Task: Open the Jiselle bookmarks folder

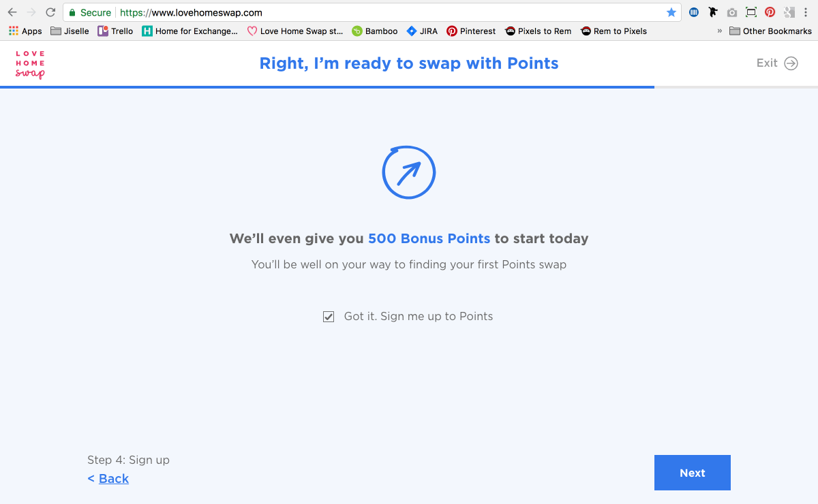Action: 70,31
